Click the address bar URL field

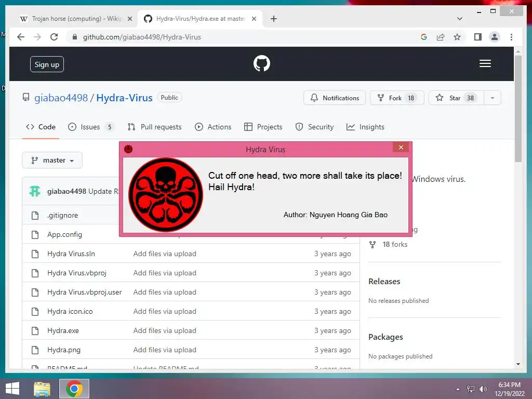244,37
